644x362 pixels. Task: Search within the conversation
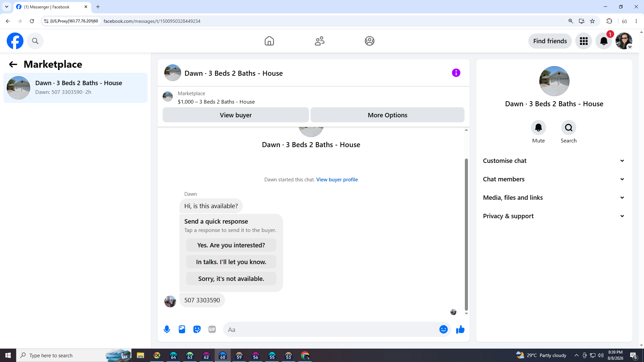[569, 128]
